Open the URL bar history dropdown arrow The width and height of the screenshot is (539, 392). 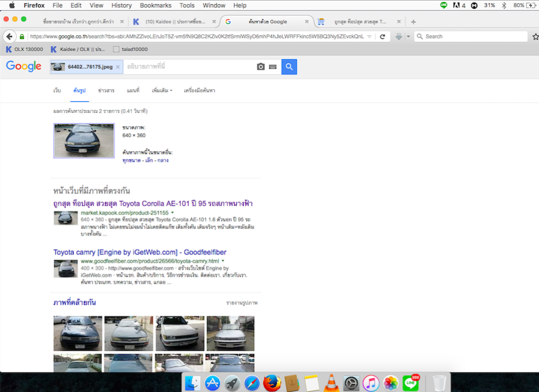point(369,36)
